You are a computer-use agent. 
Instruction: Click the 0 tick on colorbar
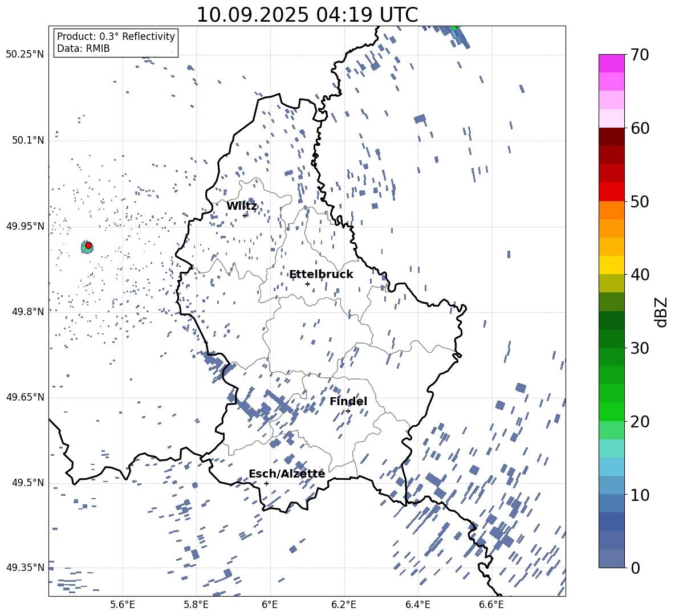[635, 568]
